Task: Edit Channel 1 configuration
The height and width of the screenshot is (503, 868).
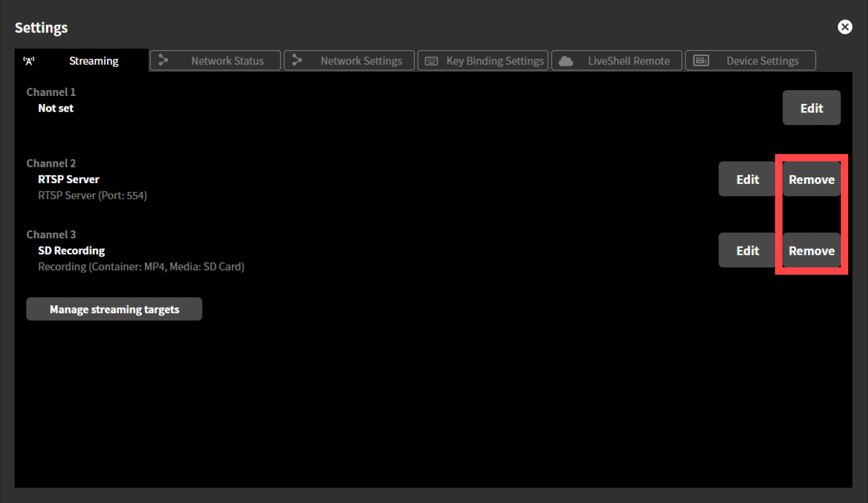Action: point(811,108)
